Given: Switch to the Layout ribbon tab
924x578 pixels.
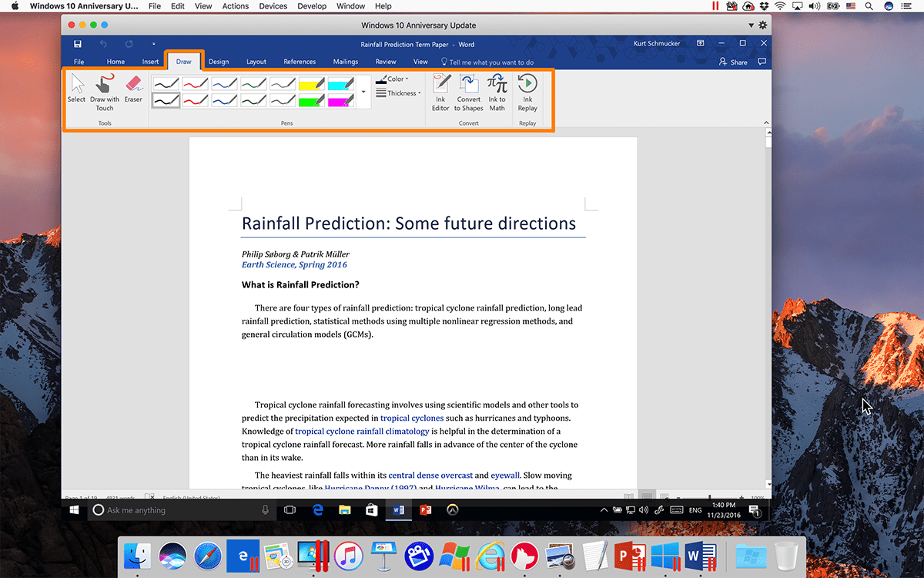Looking at the screenshot, I should pos(256,62).
